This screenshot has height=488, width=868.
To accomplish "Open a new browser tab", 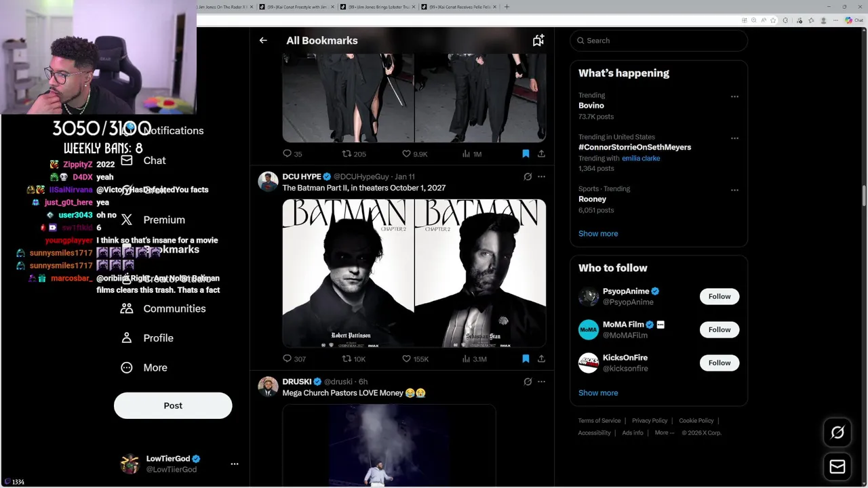I will pos(507,7).
